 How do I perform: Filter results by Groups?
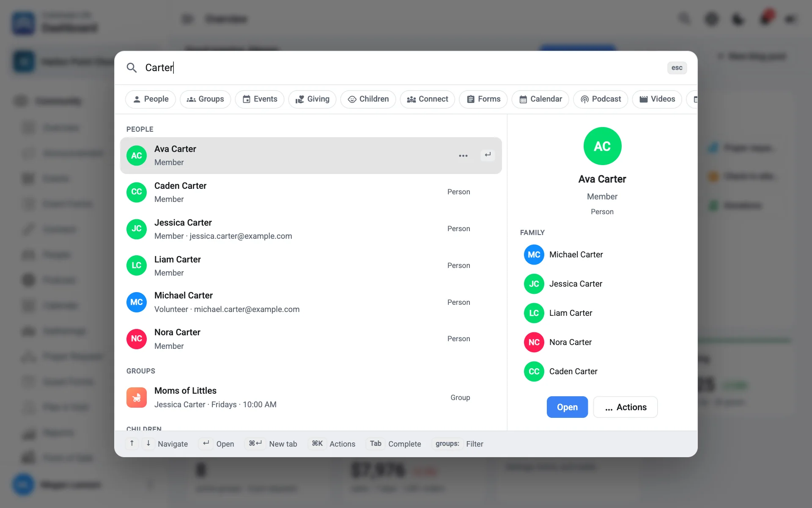[x=205, y=99]
